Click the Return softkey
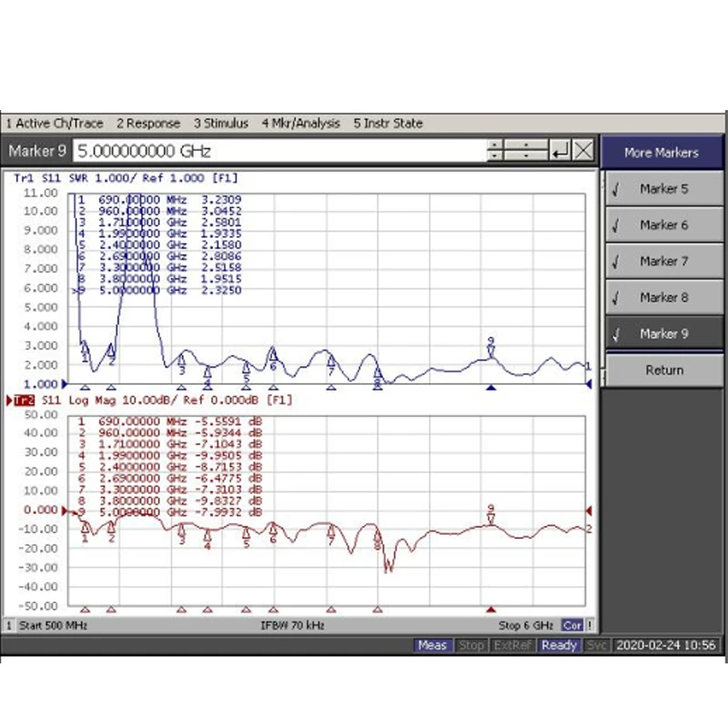The width and height of the screenshot is (728, 728). [664, 370]
